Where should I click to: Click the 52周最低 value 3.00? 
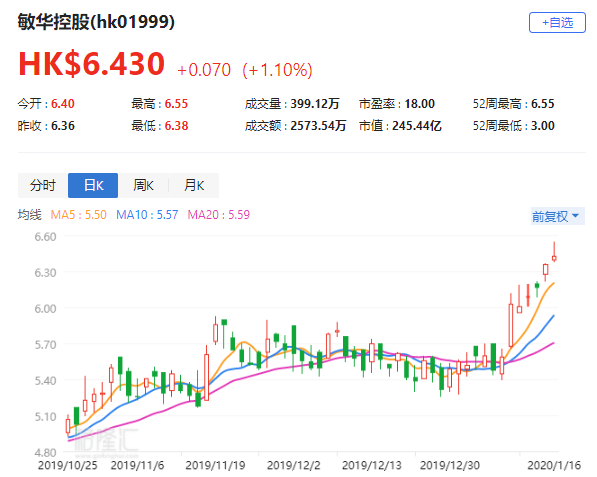pyautogui.click(x=543, y=126)
